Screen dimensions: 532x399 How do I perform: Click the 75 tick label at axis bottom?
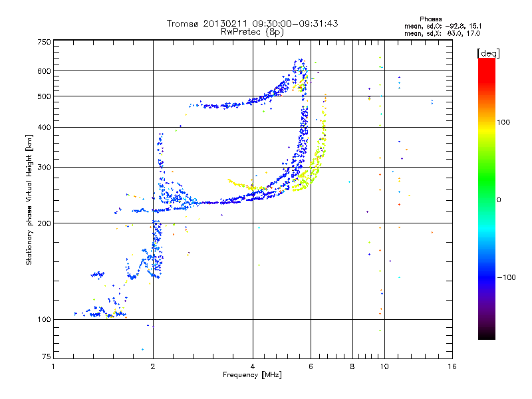(47, 356)
